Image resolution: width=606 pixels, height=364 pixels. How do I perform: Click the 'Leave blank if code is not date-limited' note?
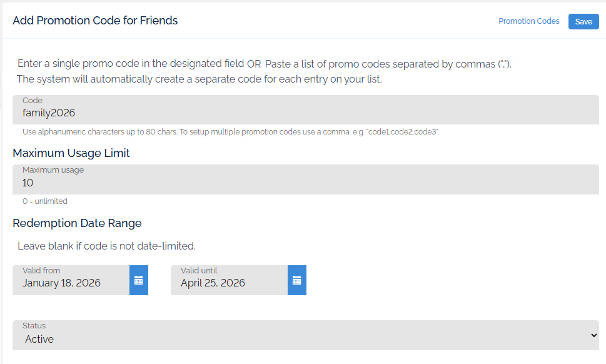(x=106, y=246)
